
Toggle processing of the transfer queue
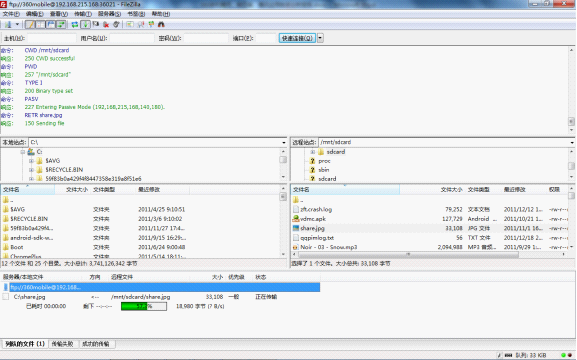(85, 25)
